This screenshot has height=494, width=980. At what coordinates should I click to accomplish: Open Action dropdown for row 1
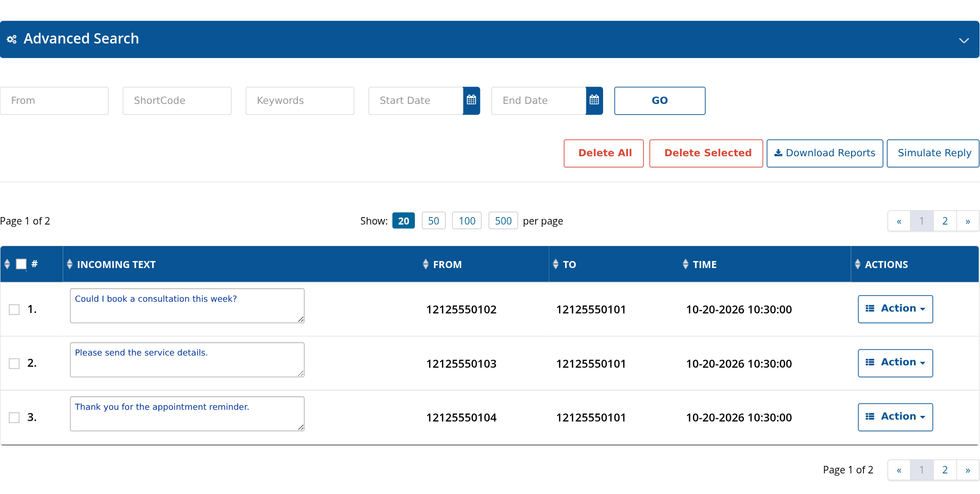(x=895, y=309)
